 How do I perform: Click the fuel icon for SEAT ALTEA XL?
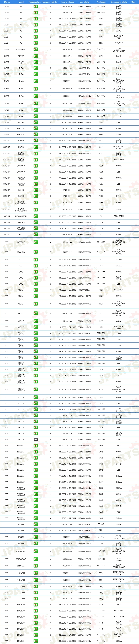pos(36,62)
